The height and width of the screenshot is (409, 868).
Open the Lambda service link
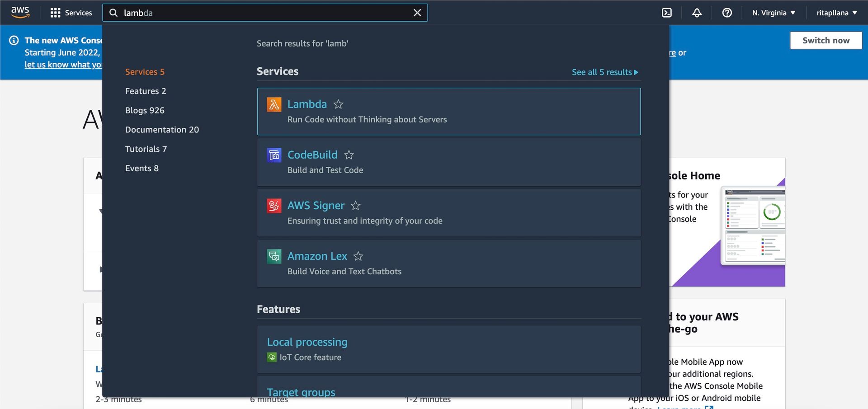point(307,104)
